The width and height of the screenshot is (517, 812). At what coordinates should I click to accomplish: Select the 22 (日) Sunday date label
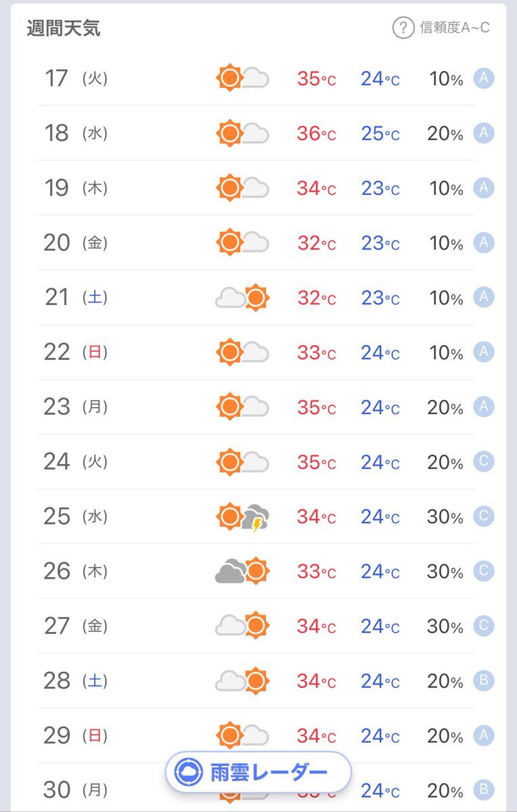click(76, 352)
